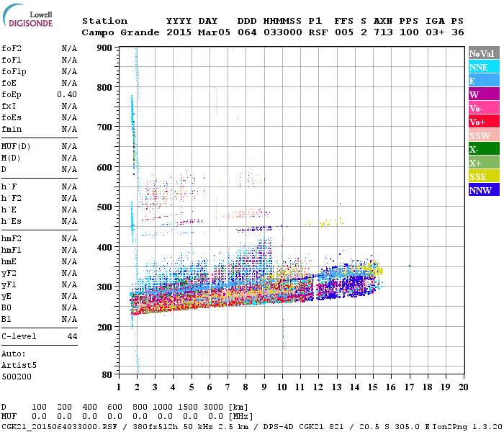Click the 500 km height axis label
The image size is (504, 432).
tap(104, 207)
